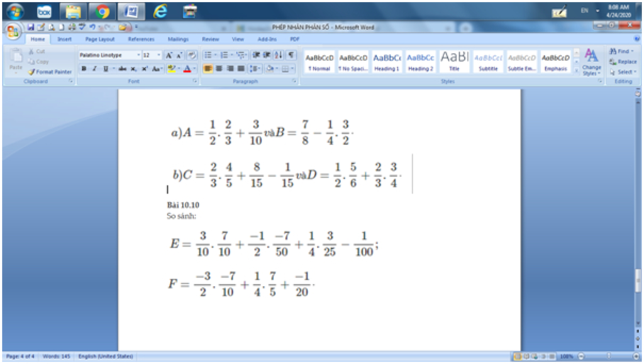Open Microsoft Word Help icon
This screenshot has height=364, width=644.
point(636,40)
